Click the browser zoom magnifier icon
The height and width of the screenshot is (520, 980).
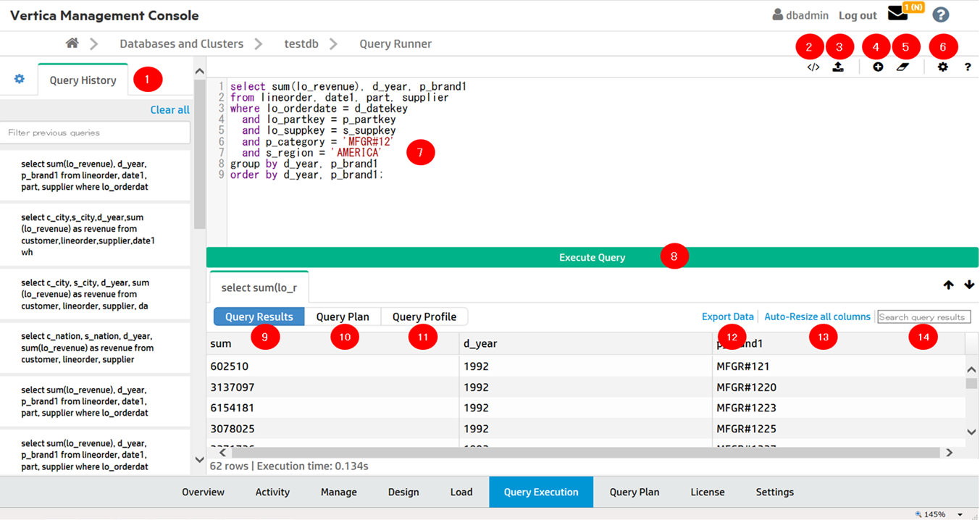coord(919,514)
